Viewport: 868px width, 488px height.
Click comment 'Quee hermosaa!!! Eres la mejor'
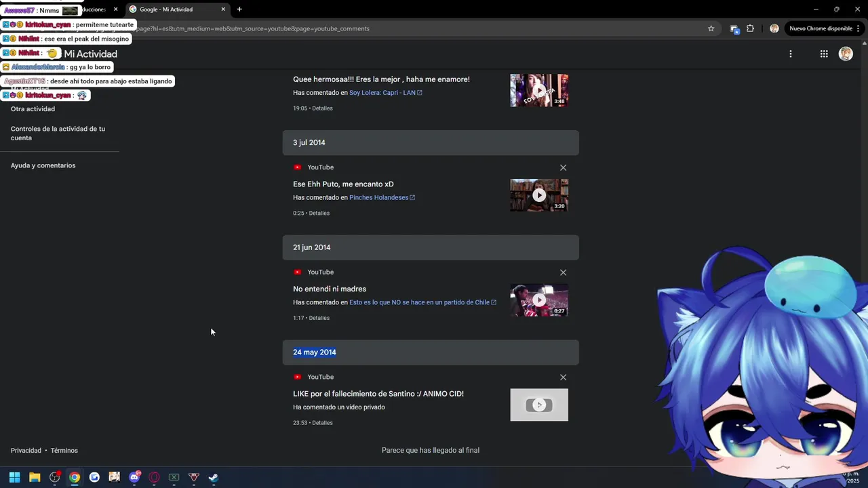[x=381, y=79]
